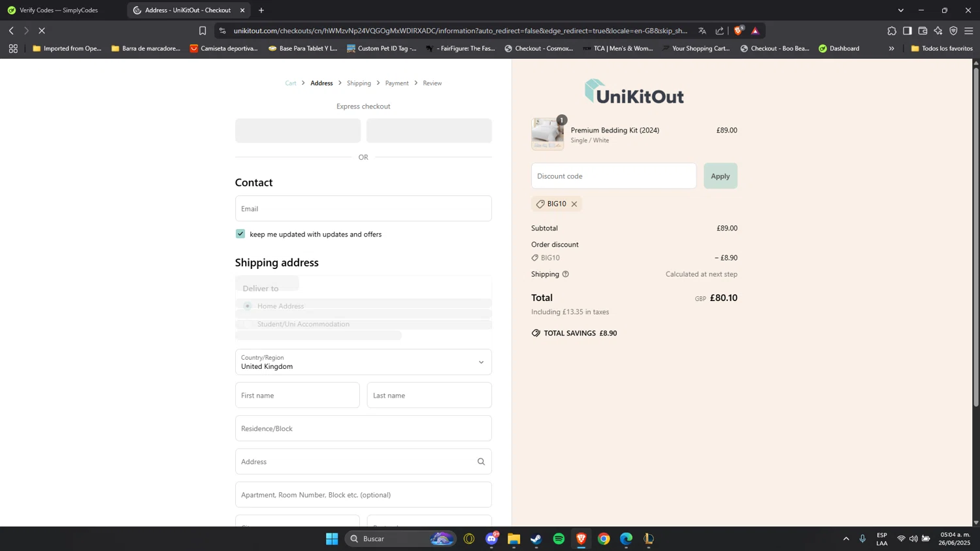This screenshot has height=551, width=980.
Task: Click the Apartment, Room Number optional field
Action: coord(363,494)
